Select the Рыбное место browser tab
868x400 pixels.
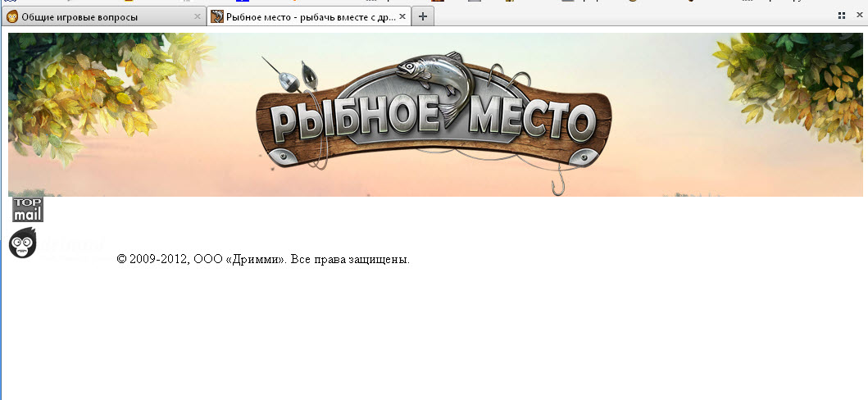click(310, 16)
